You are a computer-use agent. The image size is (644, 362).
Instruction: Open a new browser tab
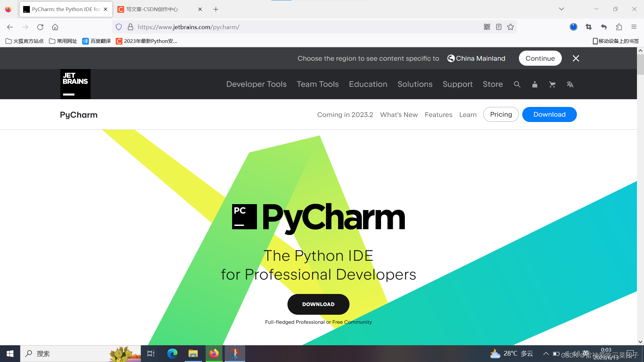coord(216,9)
